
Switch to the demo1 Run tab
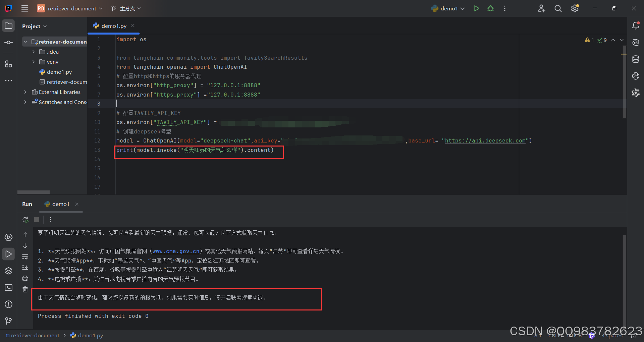(60, 204)
